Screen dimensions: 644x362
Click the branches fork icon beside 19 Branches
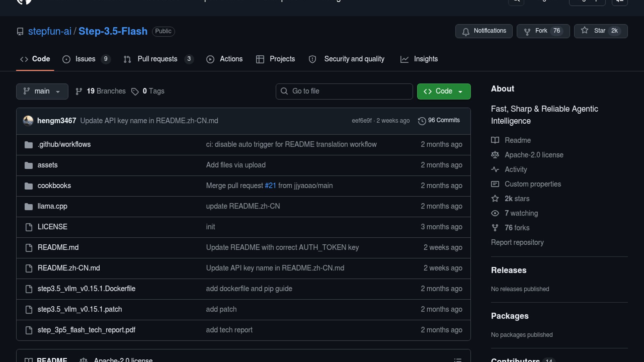point(79,92)
